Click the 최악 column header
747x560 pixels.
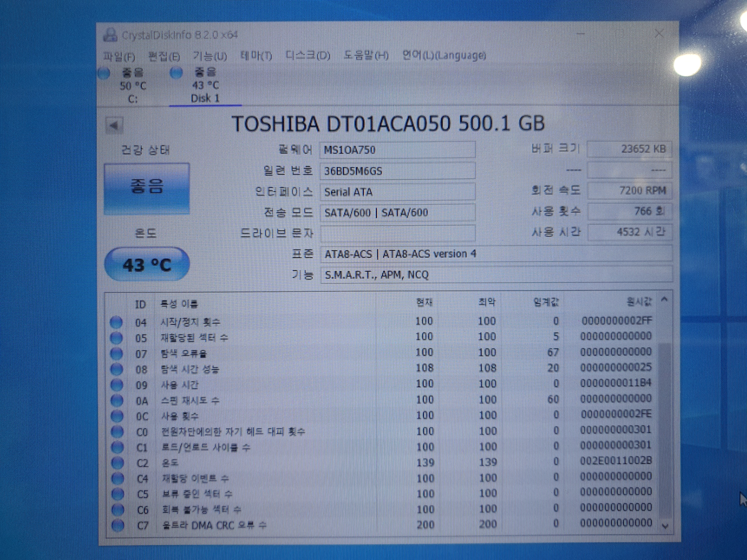coord(487,302)
